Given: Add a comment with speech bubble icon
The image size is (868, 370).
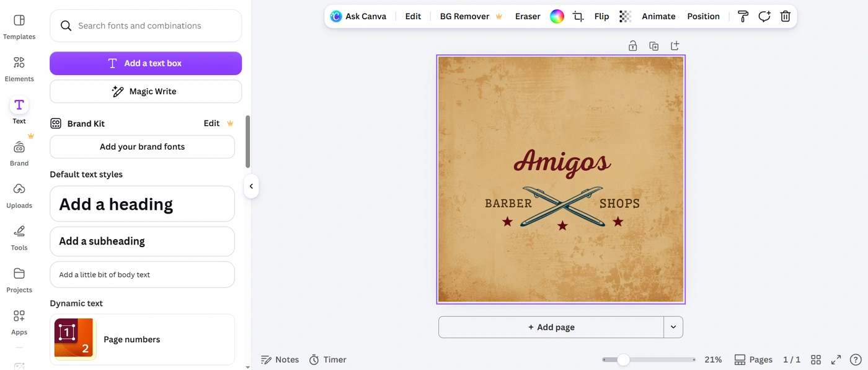Looking at the screenshot, I should click(764, 17).
